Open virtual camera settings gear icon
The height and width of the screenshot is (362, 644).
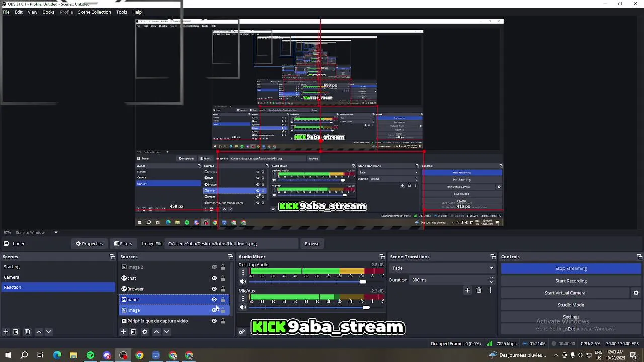(x=636, y=293)
